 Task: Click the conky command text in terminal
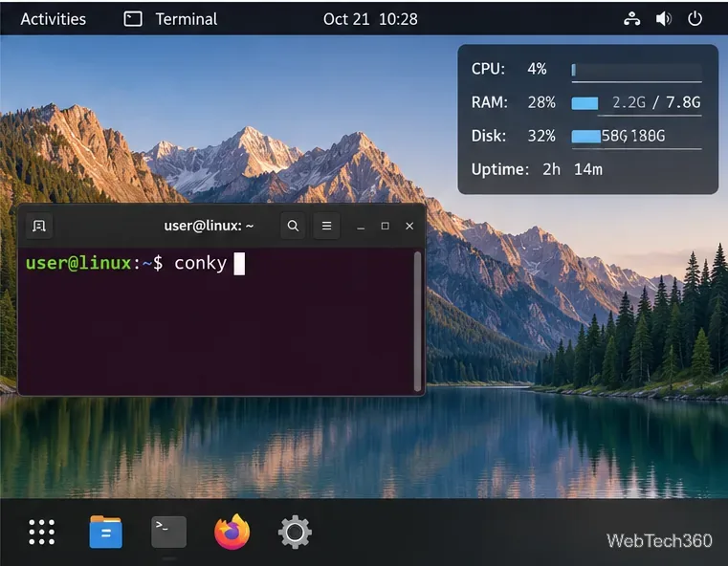click(x=200, y=264)
